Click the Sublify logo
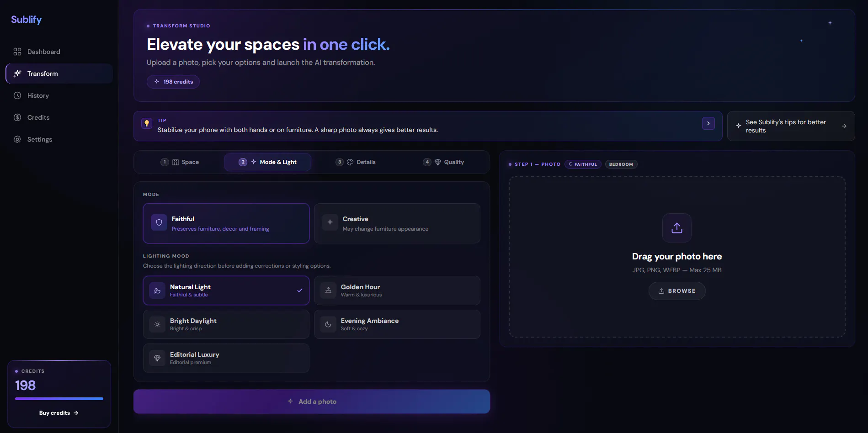Viewport: 868px width, 433px height. 26,20
